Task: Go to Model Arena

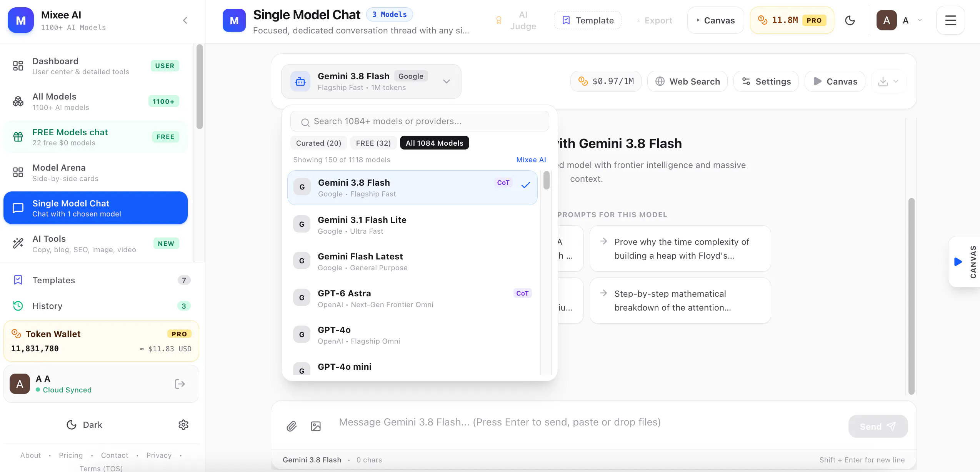Action: [x=95, y=173]
